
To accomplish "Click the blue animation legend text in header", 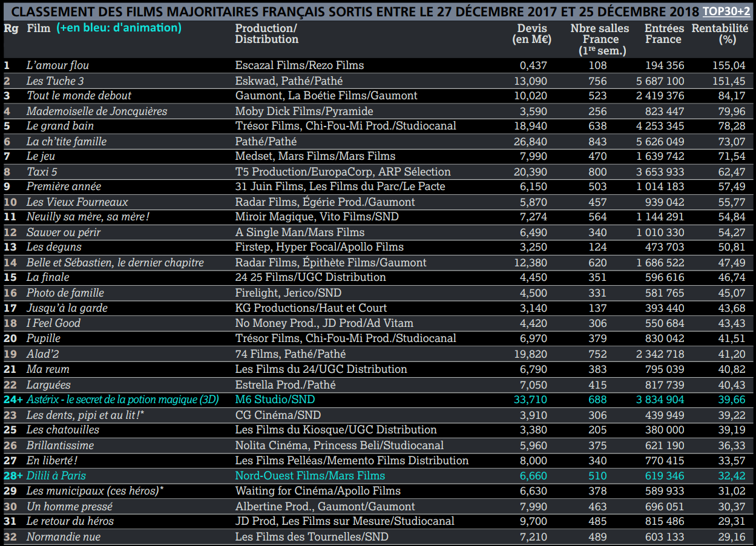I will point(119,28).
